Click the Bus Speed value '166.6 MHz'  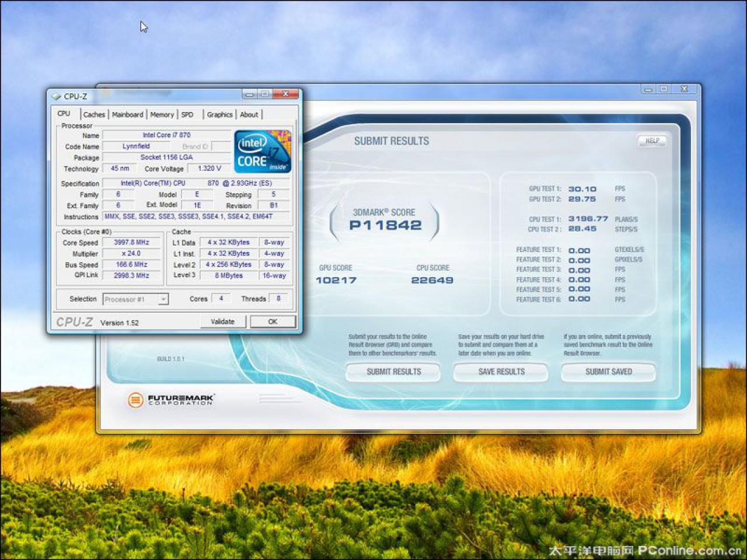pyautogui.click(x=131, y=264)
